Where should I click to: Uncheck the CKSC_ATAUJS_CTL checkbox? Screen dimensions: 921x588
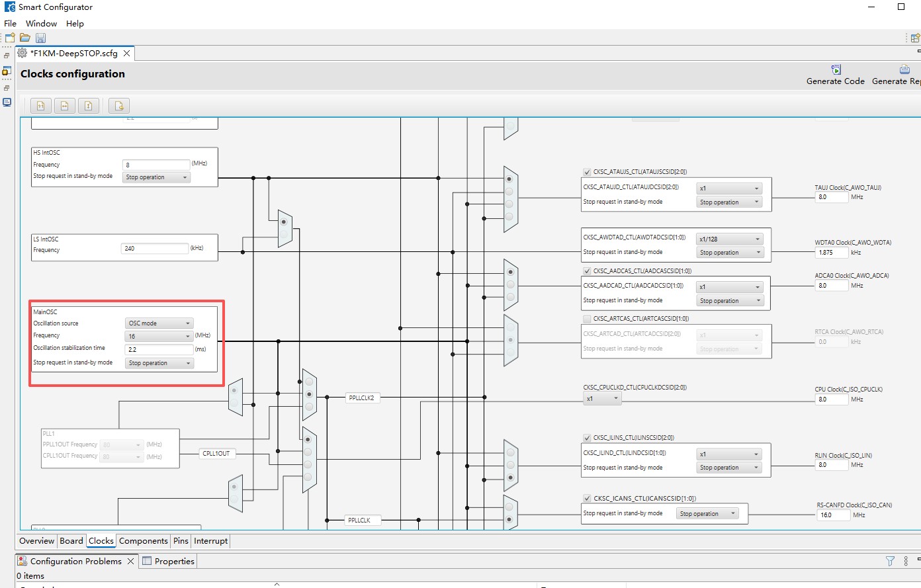[587, 172]
